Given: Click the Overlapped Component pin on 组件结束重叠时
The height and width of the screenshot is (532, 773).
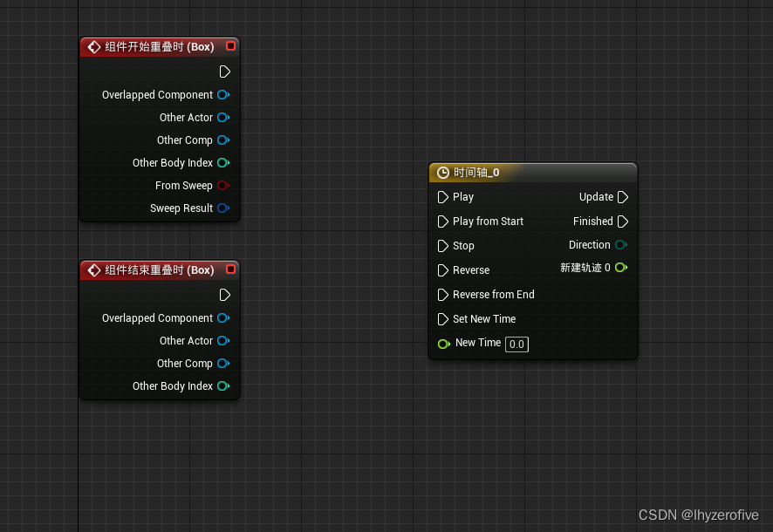Looking at the screenshot, I should tap(223, 317).
